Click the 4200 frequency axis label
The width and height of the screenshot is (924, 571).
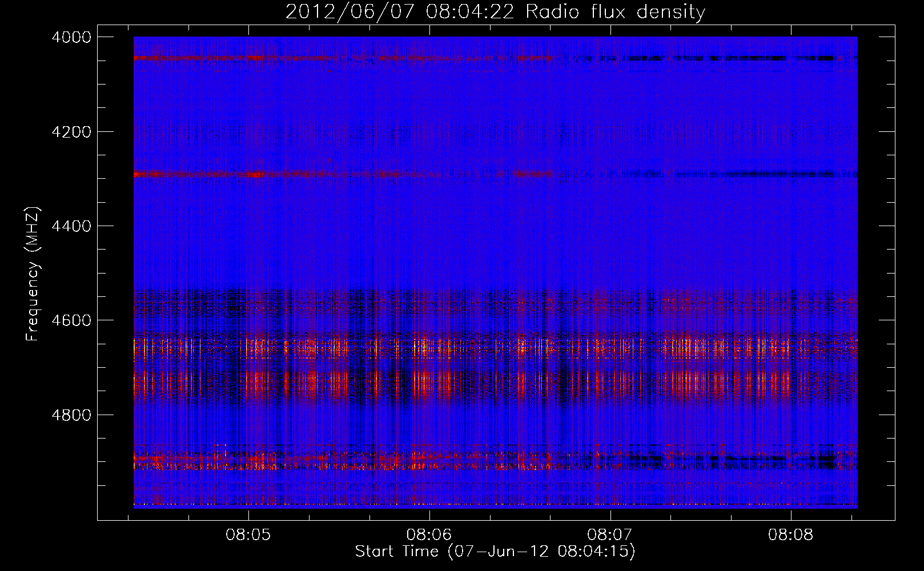point(71,132)
